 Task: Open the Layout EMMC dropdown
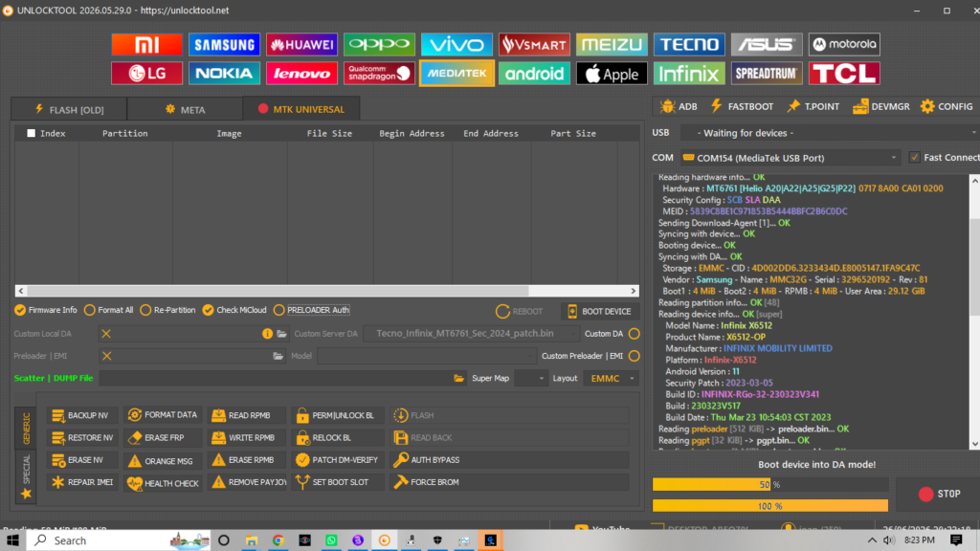(611, 379)
